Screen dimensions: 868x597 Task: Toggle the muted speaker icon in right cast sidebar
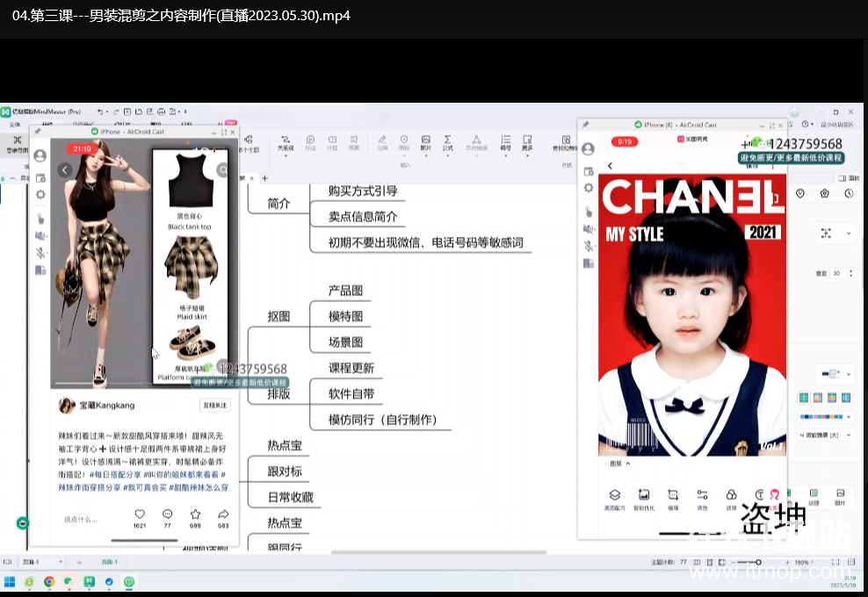pyautogui.click(x=589, y=228)
